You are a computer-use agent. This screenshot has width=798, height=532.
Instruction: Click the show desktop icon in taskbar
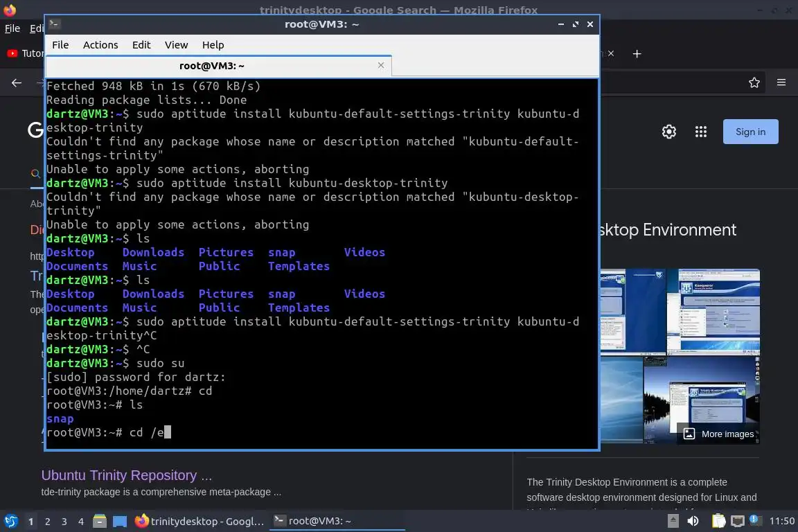120,521
